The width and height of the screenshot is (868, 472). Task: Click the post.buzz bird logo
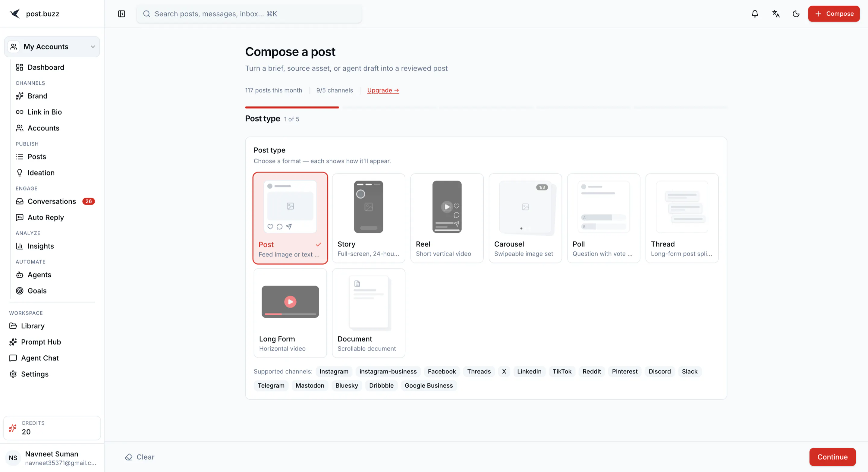click(14, 14)
